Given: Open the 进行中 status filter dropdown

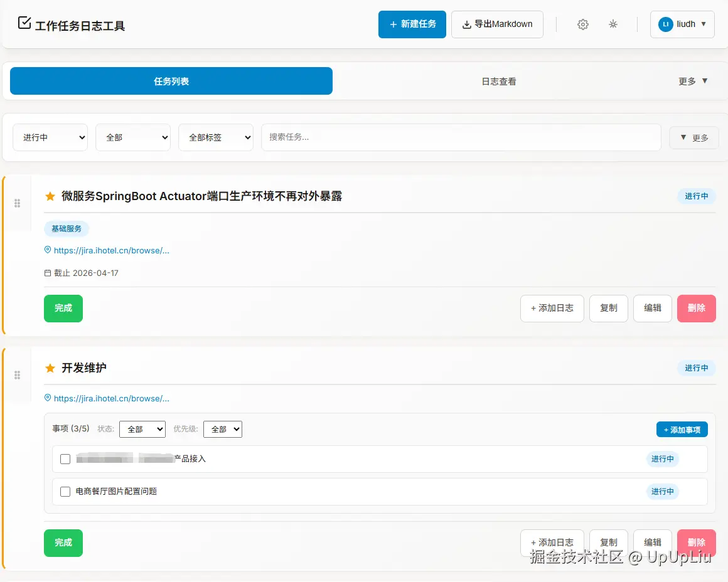Looking at the screenshot, I should 50,137.
